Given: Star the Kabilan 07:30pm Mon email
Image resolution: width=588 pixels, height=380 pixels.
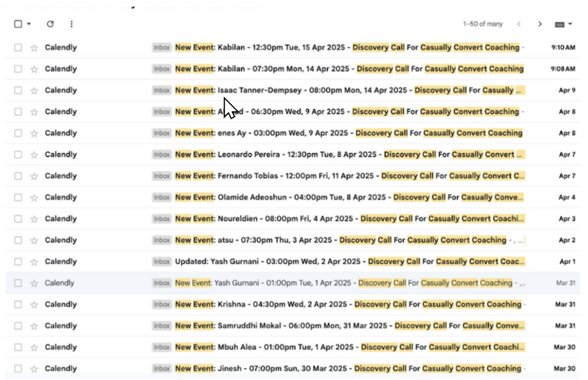Looking at the screenshot, I should click(34, 69).
